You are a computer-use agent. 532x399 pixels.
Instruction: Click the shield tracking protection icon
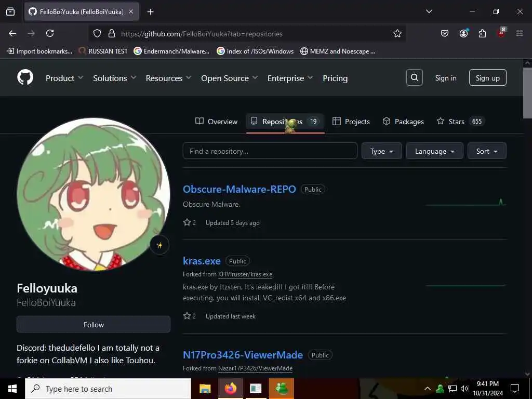[x=97, y=33]
